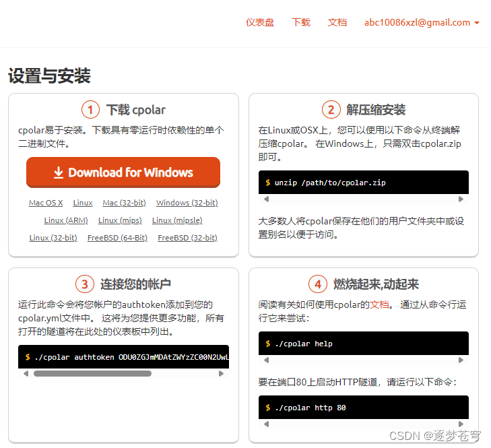
Task: Click the FreeBSD (32-bit) download link
Action: pyautogui.click(x=188, y=238)
